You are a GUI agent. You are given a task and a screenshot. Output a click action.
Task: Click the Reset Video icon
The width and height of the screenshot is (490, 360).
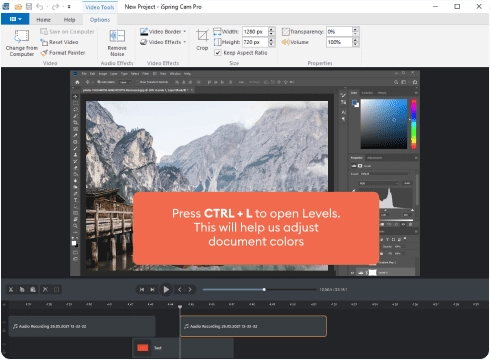pos(59,42)
